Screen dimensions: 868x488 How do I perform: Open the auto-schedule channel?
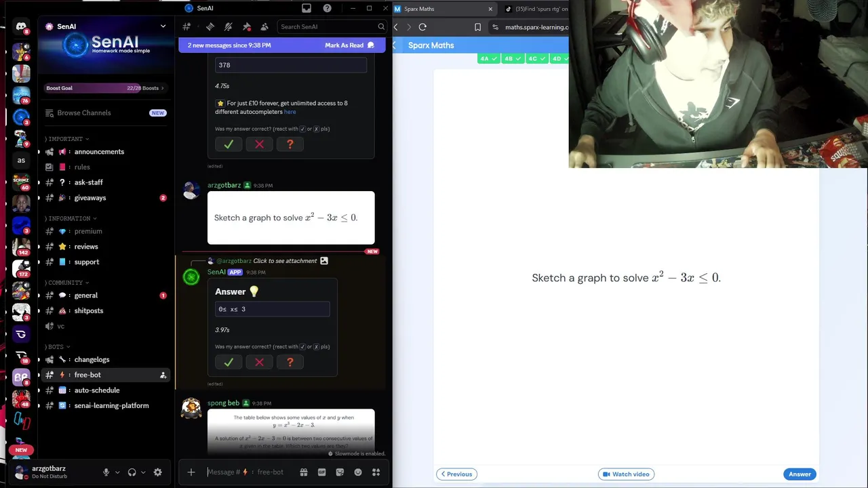point(97,390)
